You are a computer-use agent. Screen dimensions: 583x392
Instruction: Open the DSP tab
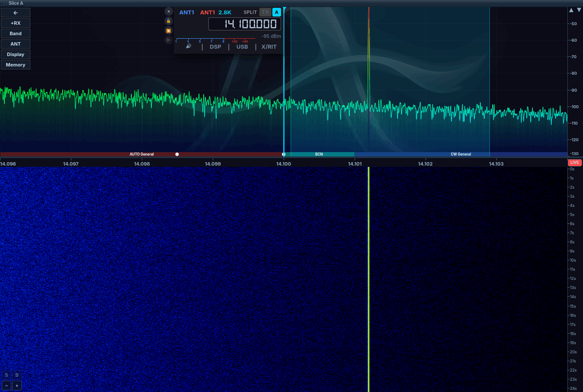click(x=215, y=47)
